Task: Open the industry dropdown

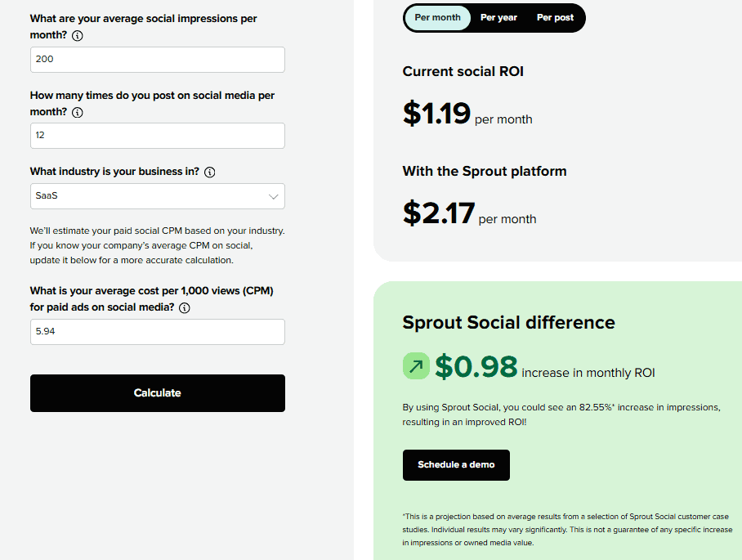Action: 157,196
